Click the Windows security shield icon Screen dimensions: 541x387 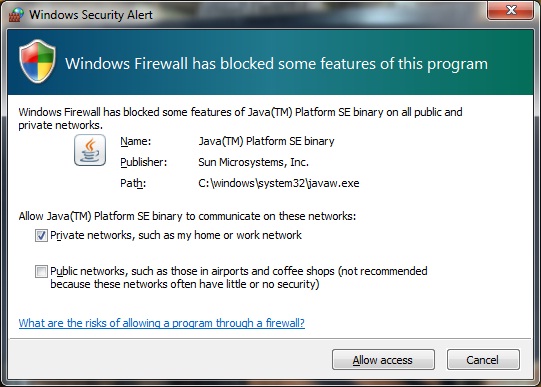click(x=38, y=61)
